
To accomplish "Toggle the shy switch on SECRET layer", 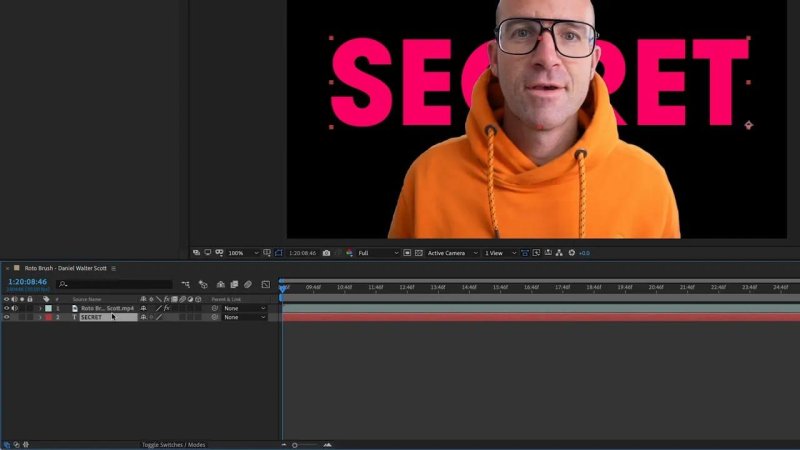I will tap(143, 317).
